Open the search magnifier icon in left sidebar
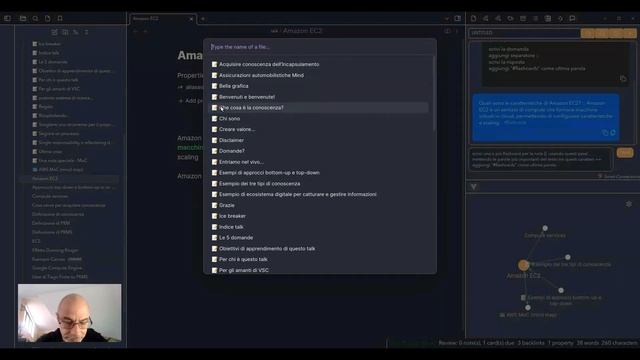The image size is (640, 360). coord(36,18)
